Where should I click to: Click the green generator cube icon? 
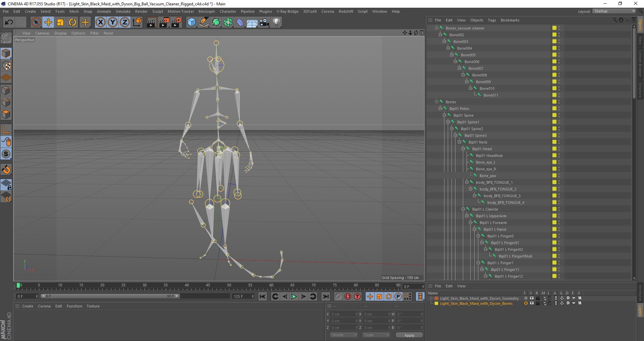[216, 22]
